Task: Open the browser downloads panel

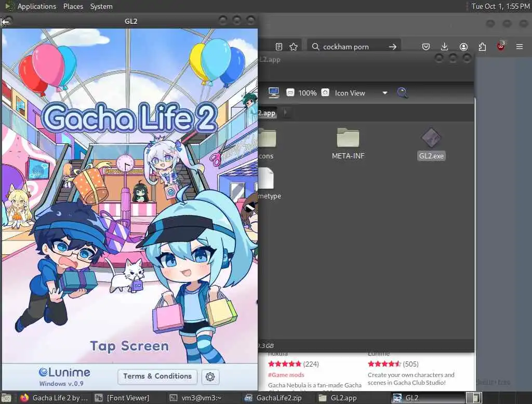Action: pos(445,46)
